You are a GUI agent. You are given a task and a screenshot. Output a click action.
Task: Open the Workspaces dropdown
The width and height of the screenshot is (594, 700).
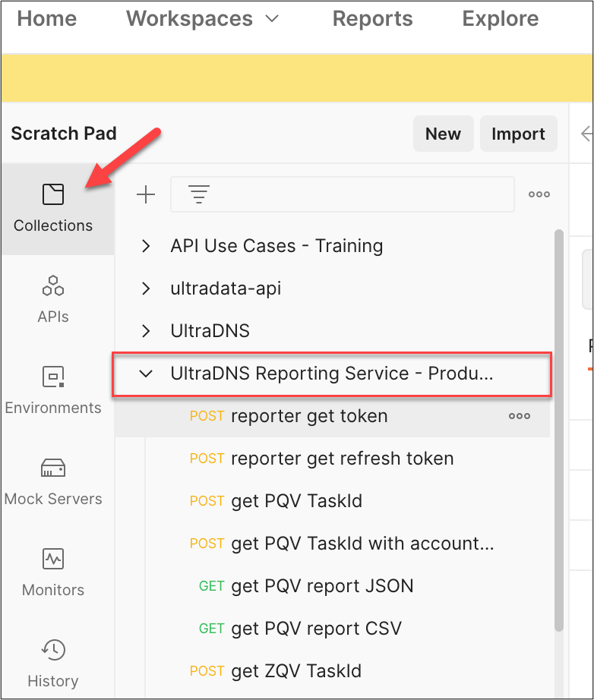pos(202,19)
